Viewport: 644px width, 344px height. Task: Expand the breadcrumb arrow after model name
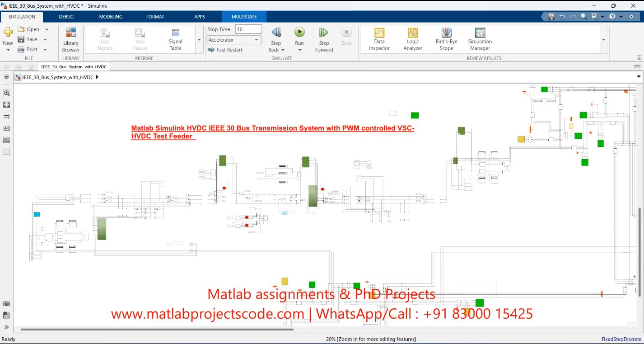97,77
